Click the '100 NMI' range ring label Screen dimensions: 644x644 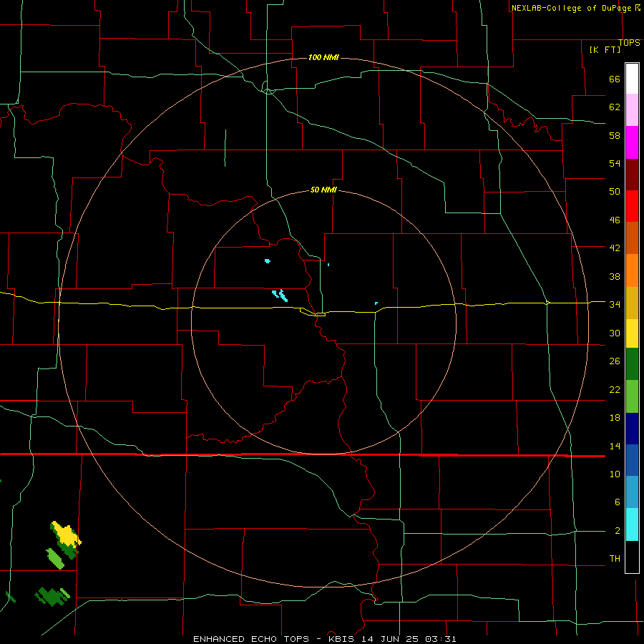pyautogui.click(x=323, y=57)
